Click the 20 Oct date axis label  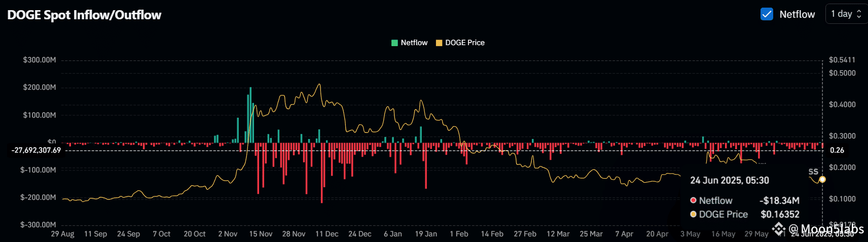(x=195, y=234)
